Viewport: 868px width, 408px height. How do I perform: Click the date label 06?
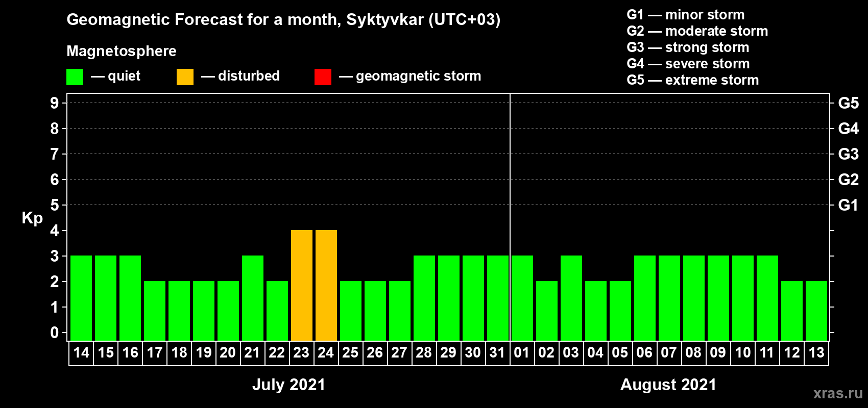[644, 352]
